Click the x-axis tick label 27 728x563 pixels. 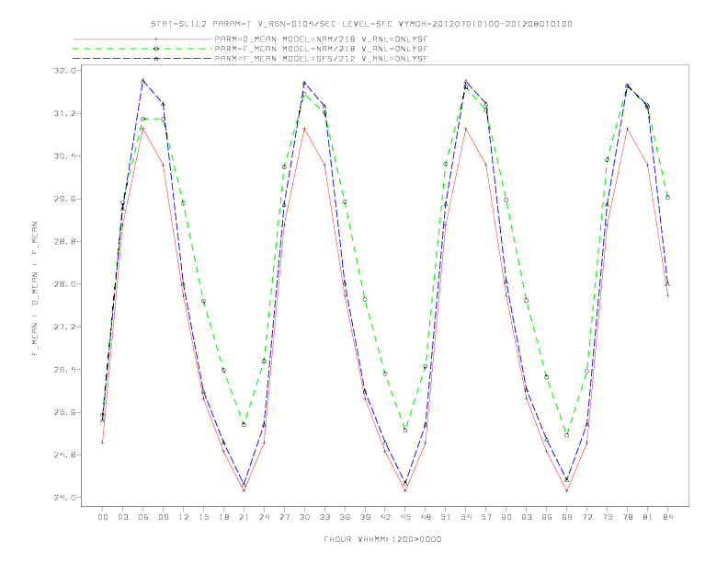(x=285, y=517)
